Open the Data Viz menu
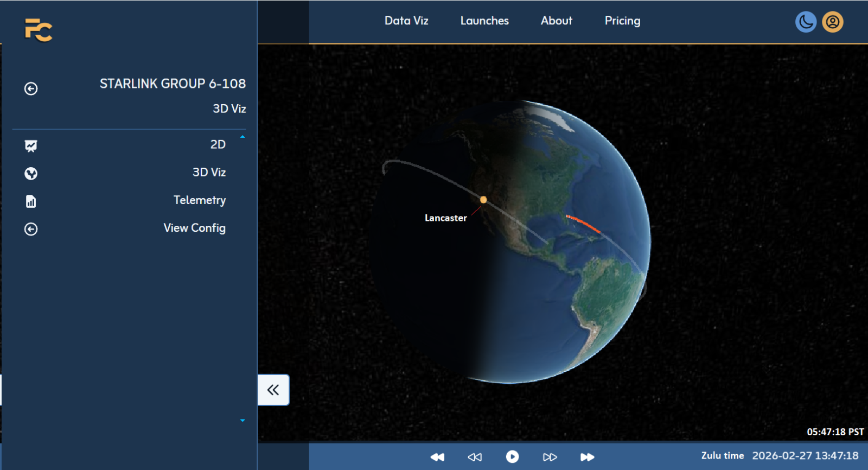Viewport: 868px width, 470px height. [x=406, y=21]
